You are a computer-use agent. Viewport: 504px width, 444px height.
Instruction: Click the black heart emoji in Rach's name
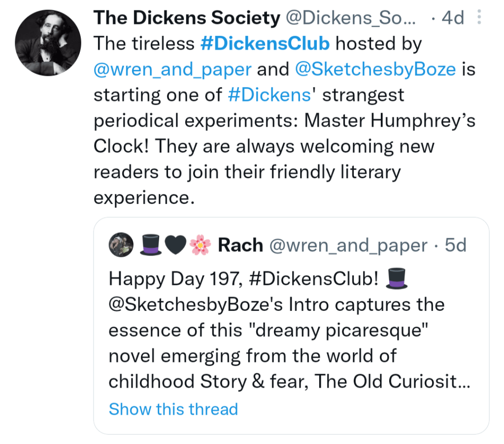pyautogui.click(x=175, y=245)
